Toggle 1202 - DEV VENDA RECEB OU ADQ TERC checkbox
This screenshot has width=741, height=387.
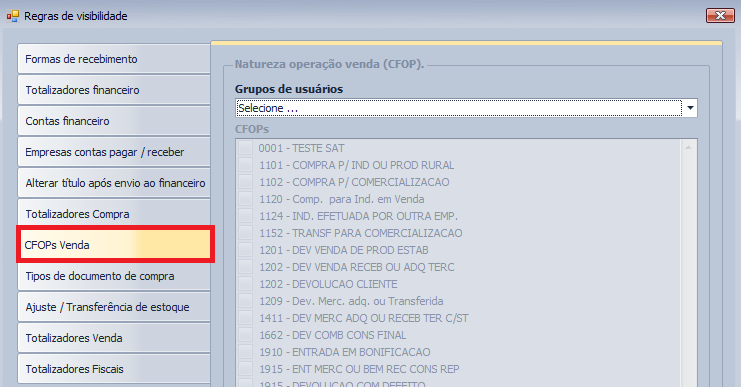[245, 267]
